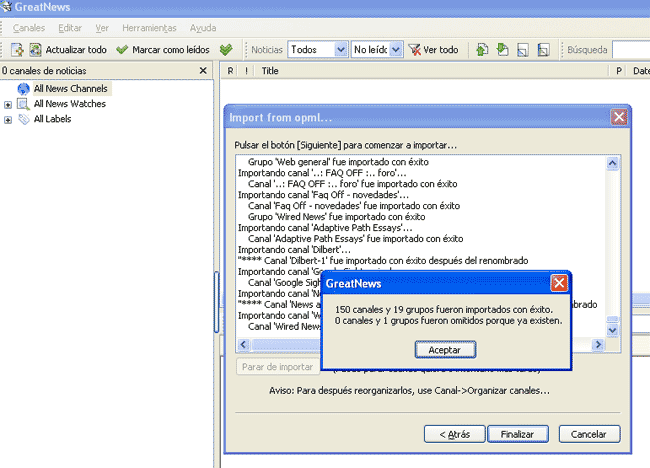This screenshot has width=650, height=468.
Task: Open the Ver menu
Action: click(x=102, y=28)
